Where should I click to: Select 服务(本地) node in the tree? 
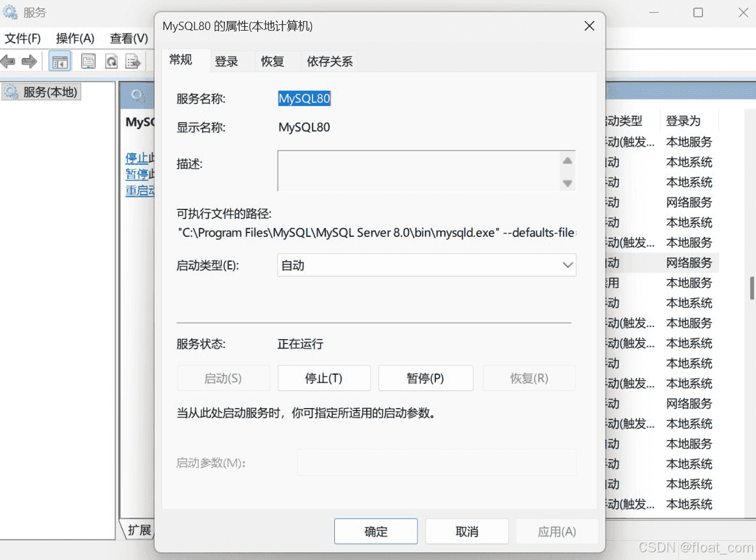pos(42,91)
